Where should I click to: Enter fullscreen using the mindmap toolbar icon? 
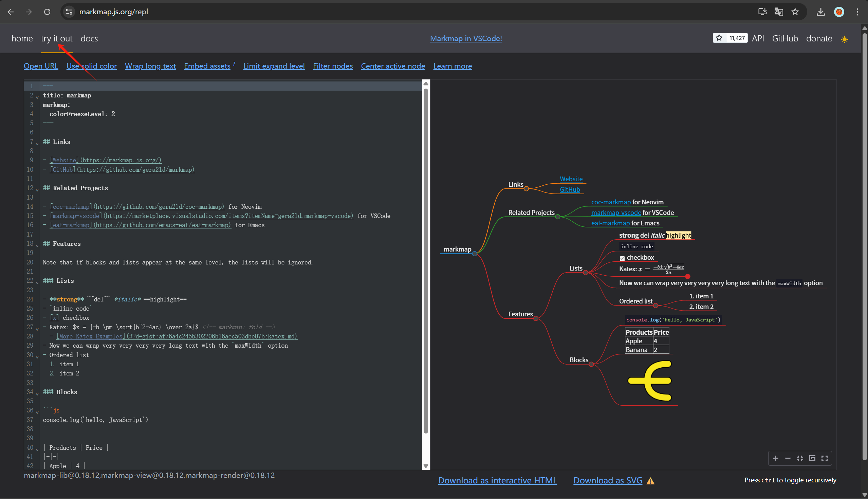click(x=825, y=458)
